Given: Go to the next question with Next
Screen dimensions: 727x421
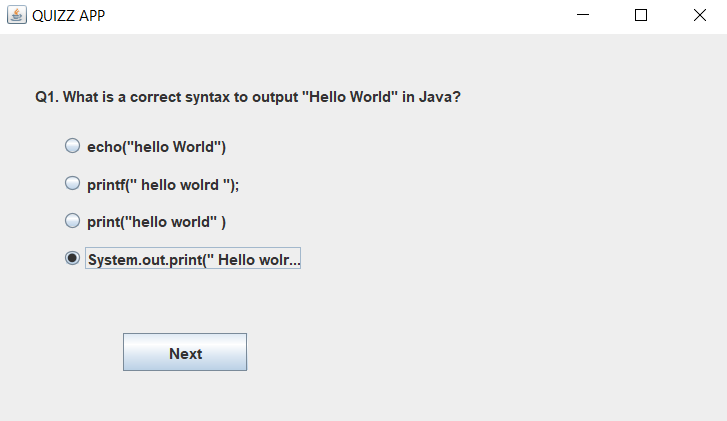Looking at the screenshot, I should (x=185, y=352).
